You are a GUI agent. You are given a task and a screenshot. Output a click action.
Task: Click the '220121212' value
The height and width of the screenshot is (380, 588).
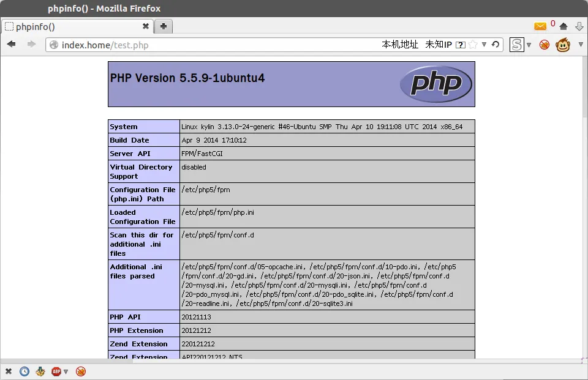(x=198, y=344)
